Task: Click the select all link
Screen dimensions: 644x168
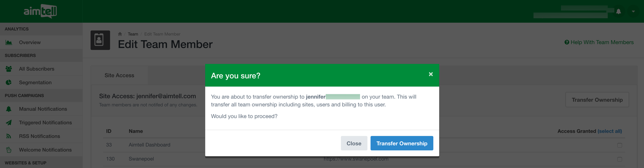Action: 610,131
